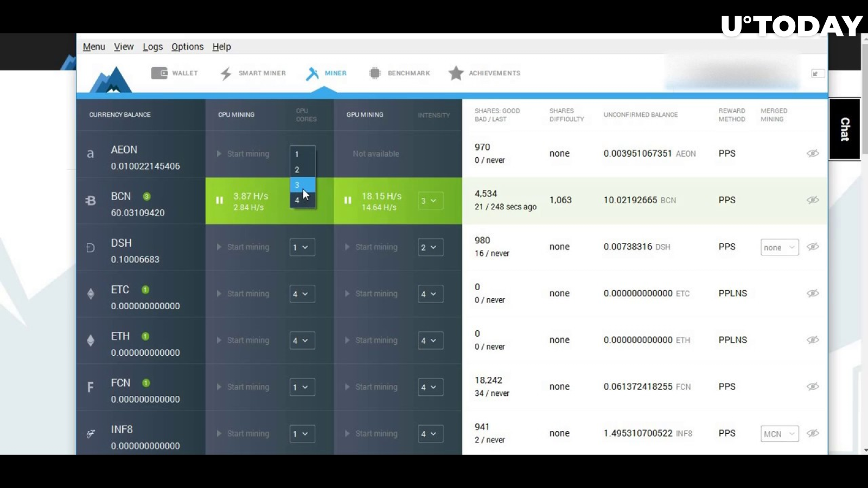Open the Logs menu
This screenshot has height=488, width=868.
pyautogui.click(x=152, y=47)
